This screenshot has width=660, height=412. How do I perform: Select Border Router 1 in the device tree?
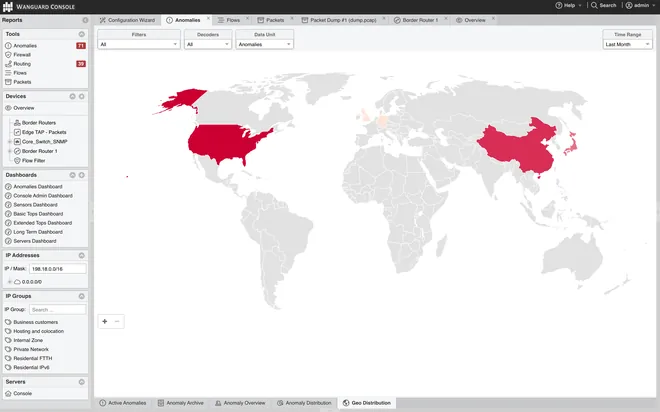click(40, 151)
